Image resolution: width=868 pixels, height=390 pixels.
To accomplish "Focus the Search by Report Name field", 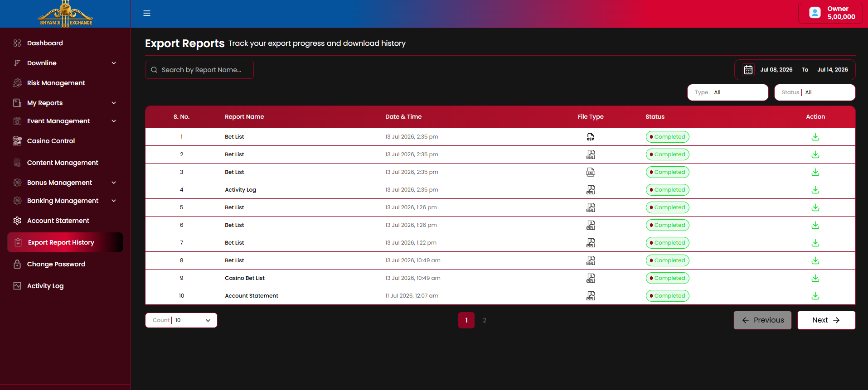I will tap(199, 70).
